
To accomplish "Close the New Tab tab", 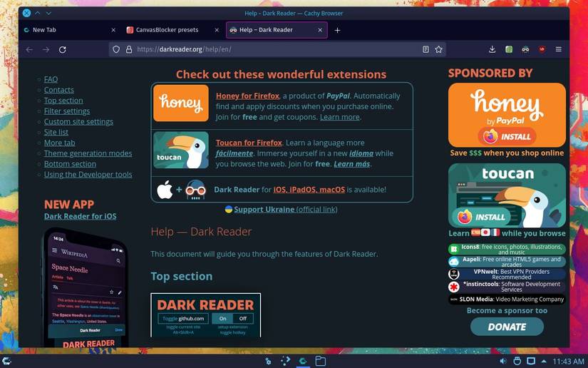I will (113, 30).
